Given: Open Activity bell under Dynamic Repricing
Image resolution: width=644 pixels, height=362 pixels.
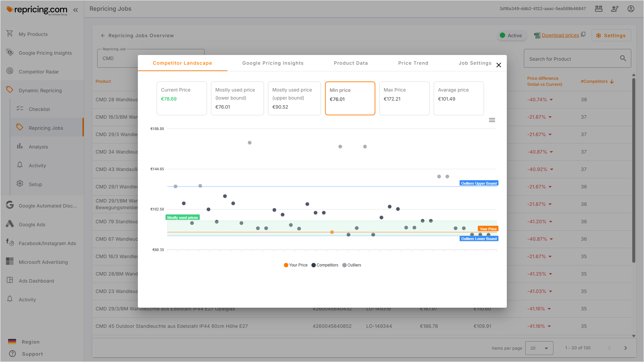Looking at the screenshot, I should pyautogui.click(x=20, y=165).
